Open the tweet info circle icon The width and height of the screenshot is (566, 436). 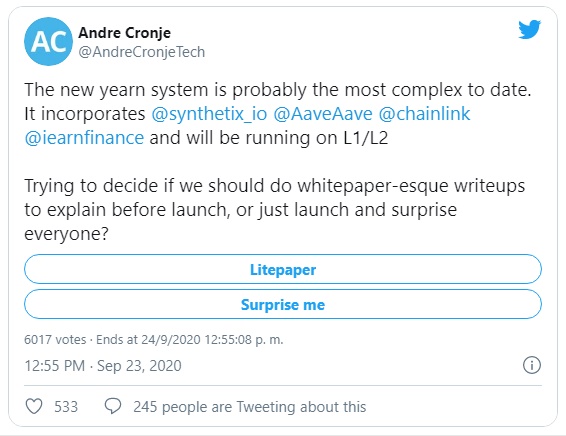click(x=532, y=365)
